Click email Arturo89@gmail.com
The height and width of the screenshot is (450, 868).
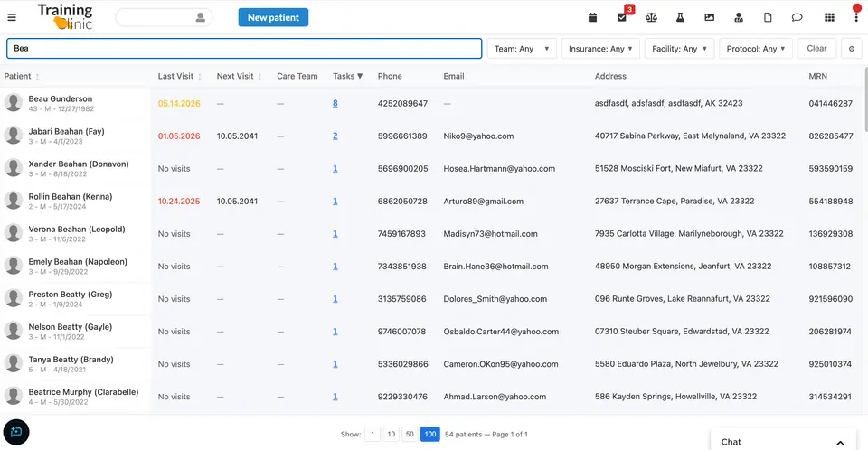tap(483, 202)
